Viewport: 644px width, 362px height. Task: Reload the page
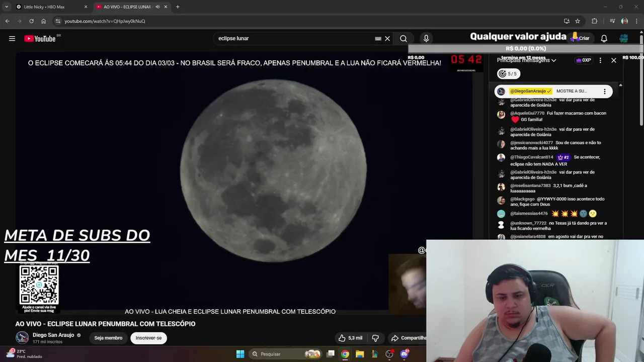(31, 21)
